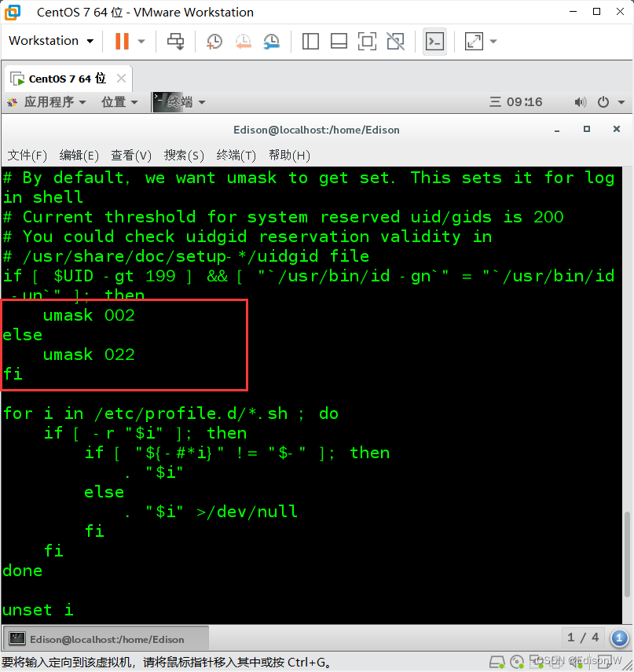634x672 pixels.
Task: Open the 编辑(E) menu
Action: pyautogui.click(x=79, y=155)
